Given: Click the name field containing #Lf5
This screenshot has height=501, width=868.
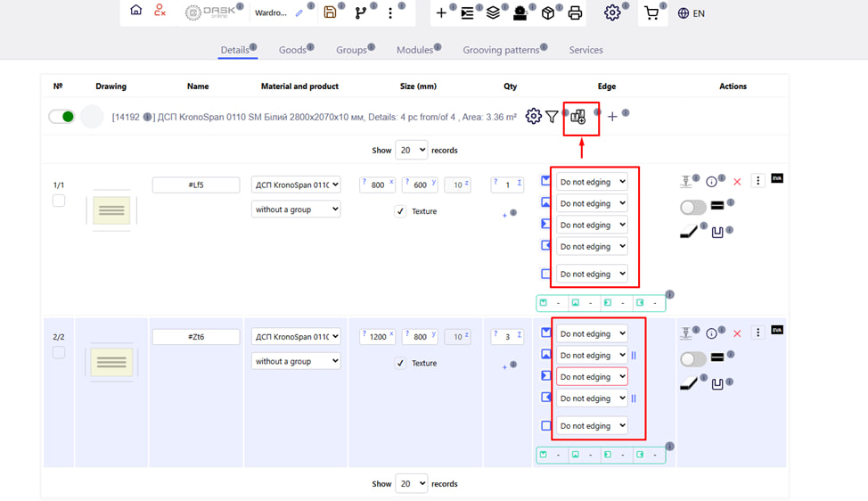Looking at the screenshot, I should 196,185.
